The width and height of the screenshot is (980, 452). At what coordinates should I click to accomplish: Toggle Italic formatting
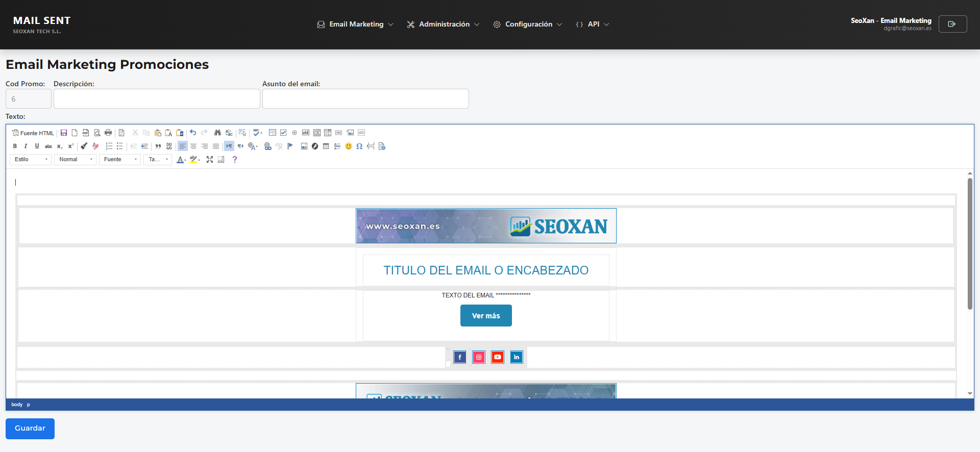[x=26, y=146]
